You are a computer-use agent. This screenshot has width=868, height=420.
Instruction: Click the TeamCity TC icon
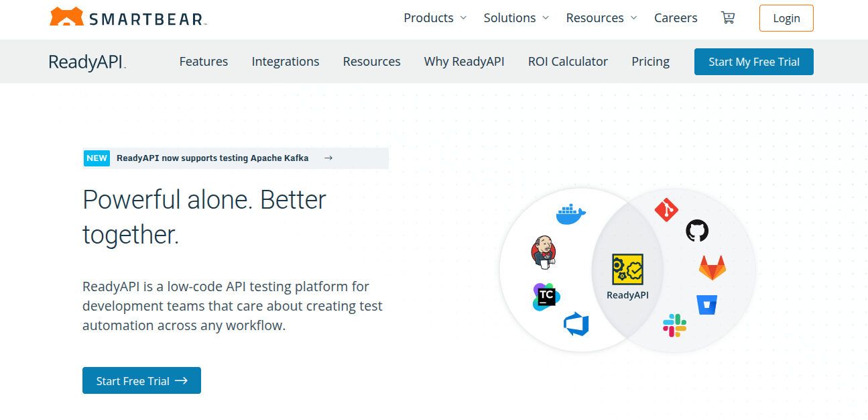[546, 296]
